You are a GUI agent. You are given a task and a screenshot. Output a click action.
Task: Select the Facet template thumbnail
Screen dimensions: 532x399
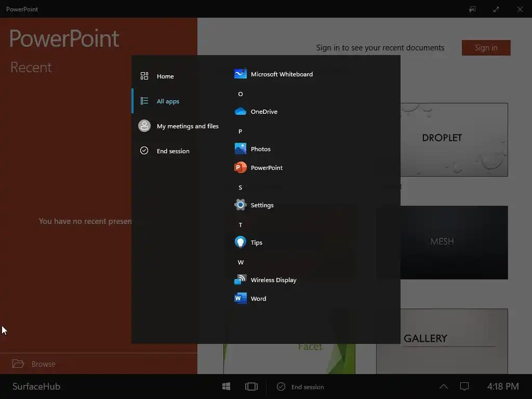[289, 358]
